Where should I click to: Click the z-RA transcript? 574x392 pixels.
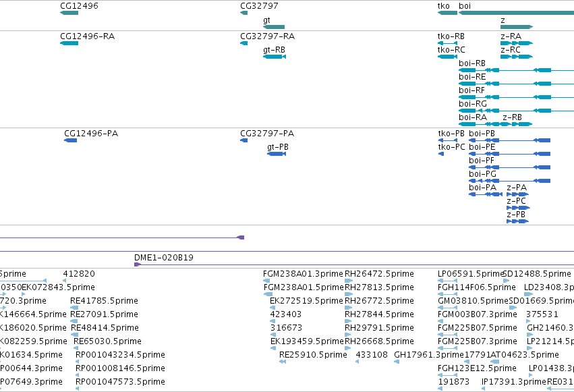(517, 43)
